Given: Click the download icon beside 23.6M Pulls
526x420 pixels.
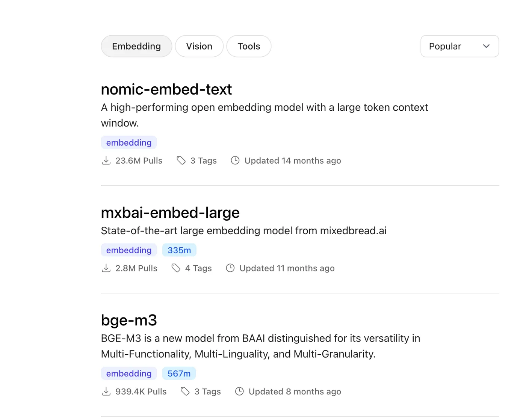Looking at the screenshot, I should tap(106, 161).
